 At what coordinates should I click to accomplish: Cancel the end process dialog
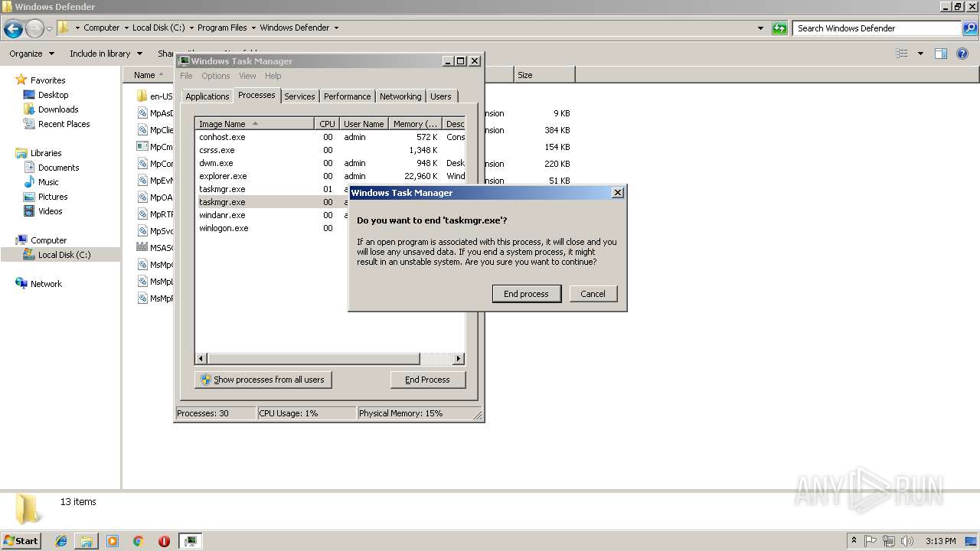tap(593, 294)
